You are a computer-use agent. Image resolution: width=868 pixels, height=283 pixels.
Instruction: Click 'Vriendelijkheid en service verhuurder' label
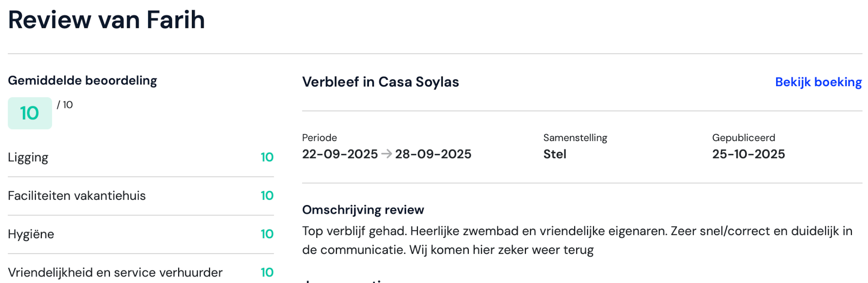pos(115,272)
